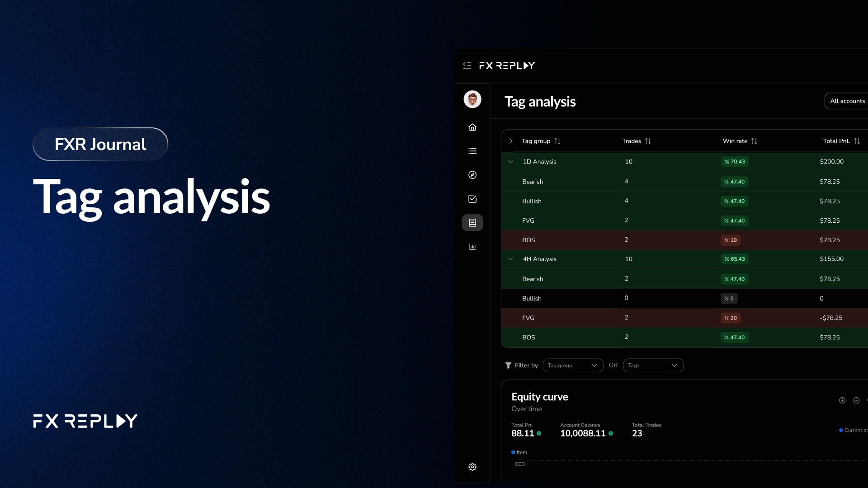Zoom out on the equity curve
The image size is (868, 488).
[856, 400]
